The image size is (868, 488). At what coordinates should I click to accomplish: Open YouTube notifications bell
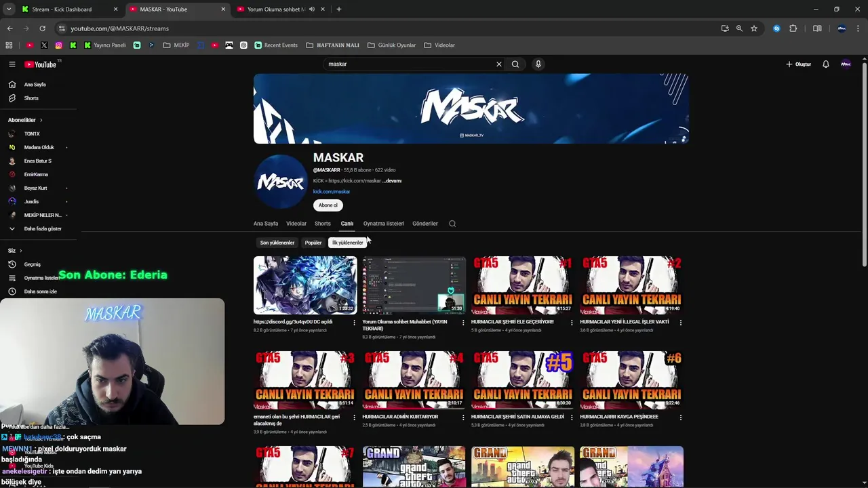point(826,64)
